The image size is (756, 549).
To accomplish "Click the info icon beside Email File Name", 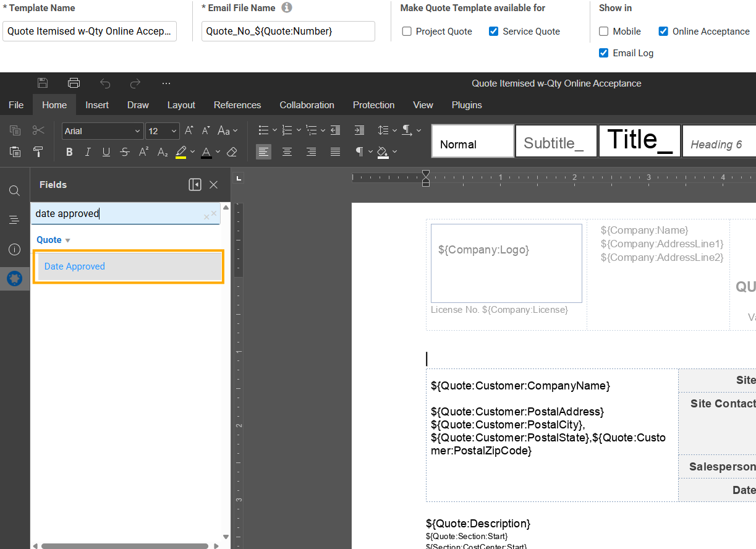I will [x=286, y=8].
